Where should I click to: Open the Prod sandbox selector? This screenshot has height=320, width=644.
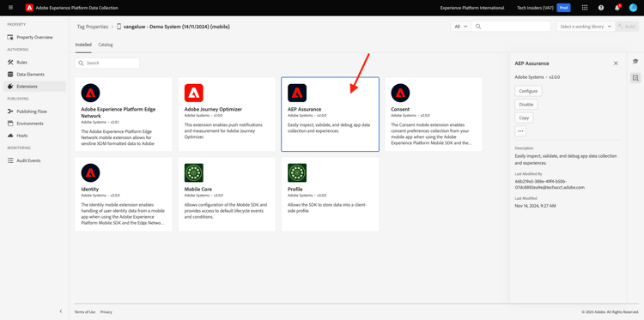563,8
